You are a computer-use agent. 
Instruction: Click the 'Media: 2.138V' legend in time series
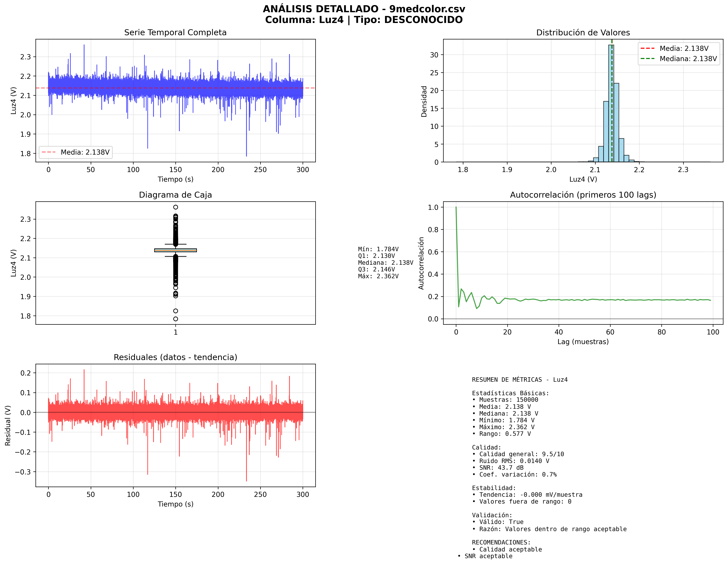[76, 152]
